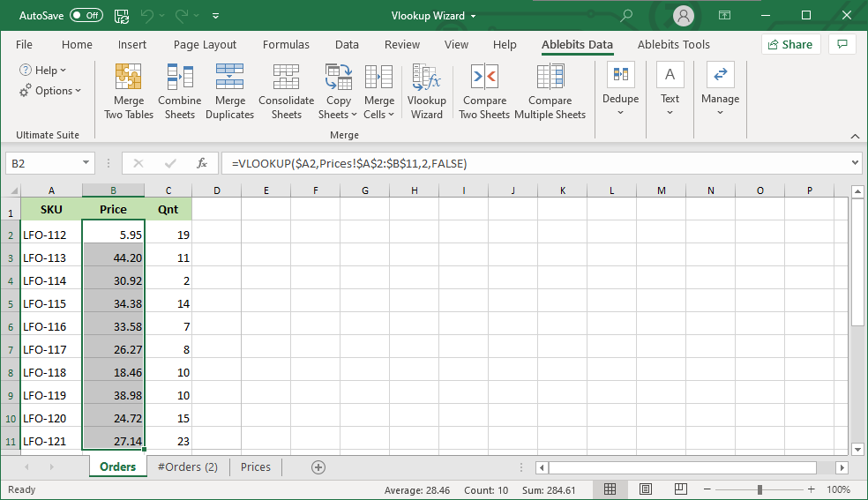Open the user account profile icon
This screenshot has height=500, width=868.
684,16
